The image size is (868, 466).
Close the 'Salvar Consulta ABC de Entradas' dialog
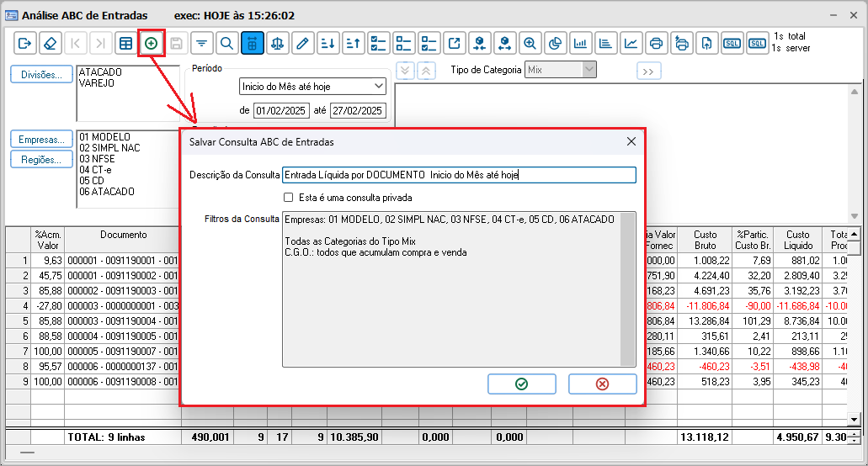pos(631,141)
